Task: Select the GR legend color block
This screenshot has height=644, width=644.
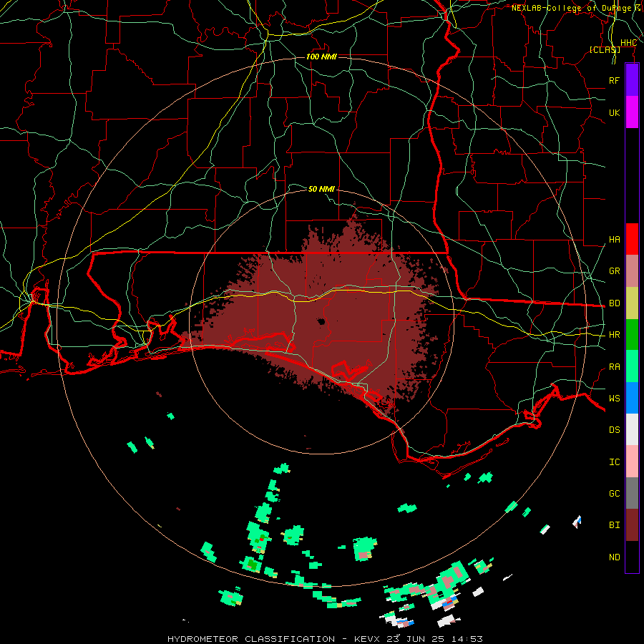Action: coord(632,271)
